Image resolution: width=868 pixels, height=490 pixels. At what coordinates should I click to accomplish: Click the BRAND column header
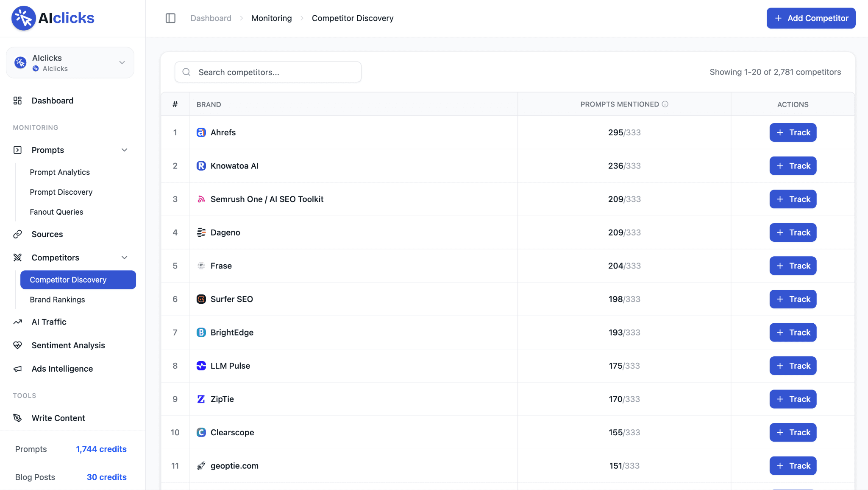tap(209, 104)
